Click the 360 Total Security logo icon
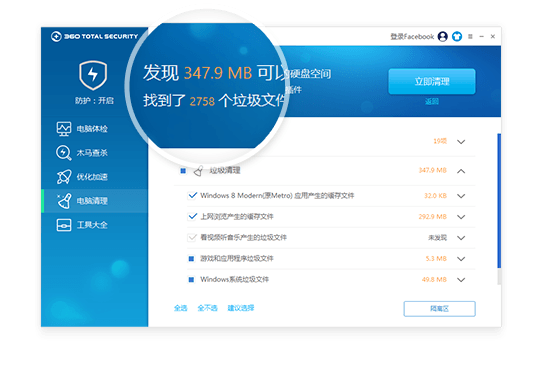This screenshot has width=540, height=365. 56,36
